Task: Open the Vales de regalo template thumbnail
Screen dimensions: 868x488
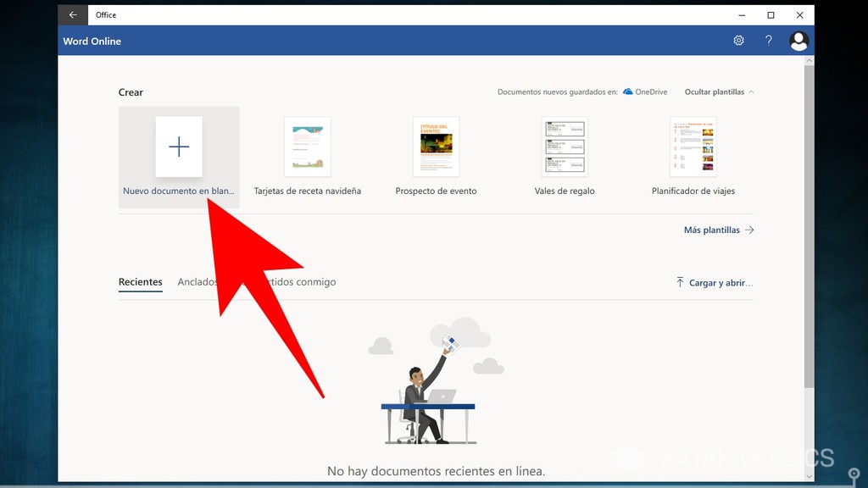Action: 564,147
